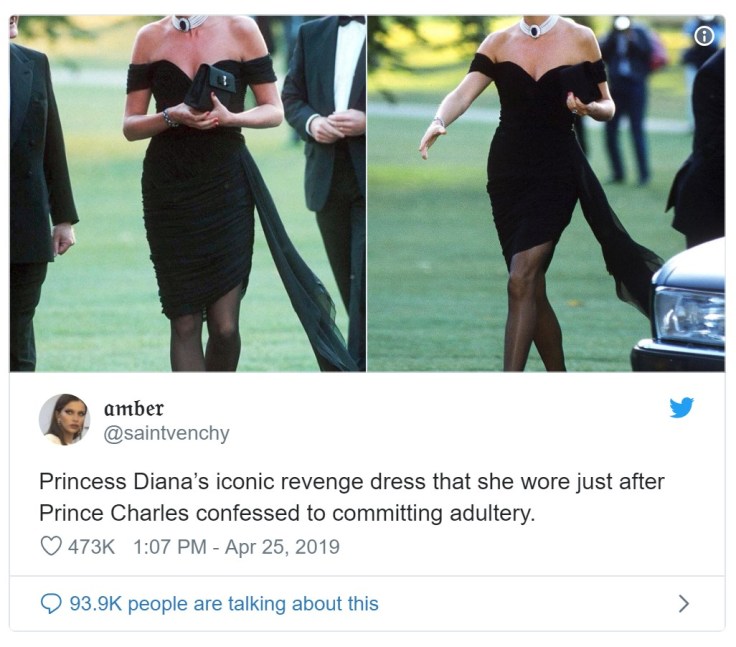
Task: Expand conversation with the right chevron
Action: 684,603
